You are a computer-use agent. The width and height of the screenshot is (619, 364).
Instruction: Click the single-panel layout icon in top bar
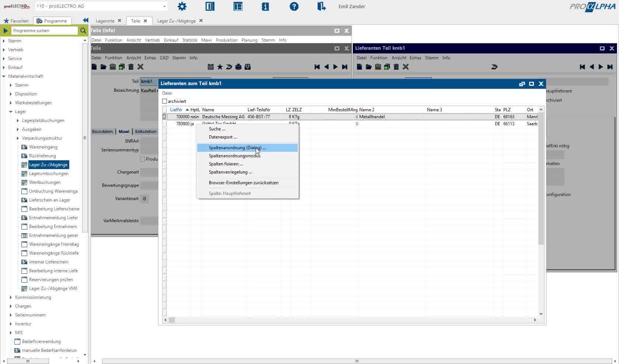pos(210,6)
